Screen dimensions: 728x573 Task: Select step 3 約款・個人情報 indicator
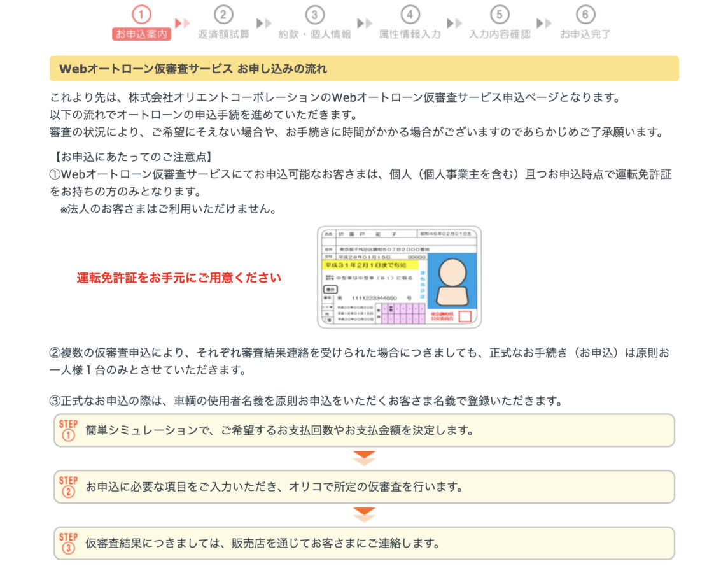tap(315, 23)
